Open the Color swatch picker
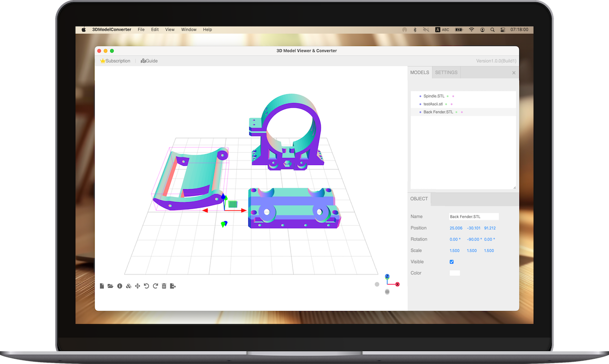The image size is (609, 364). tap(455, 273)
